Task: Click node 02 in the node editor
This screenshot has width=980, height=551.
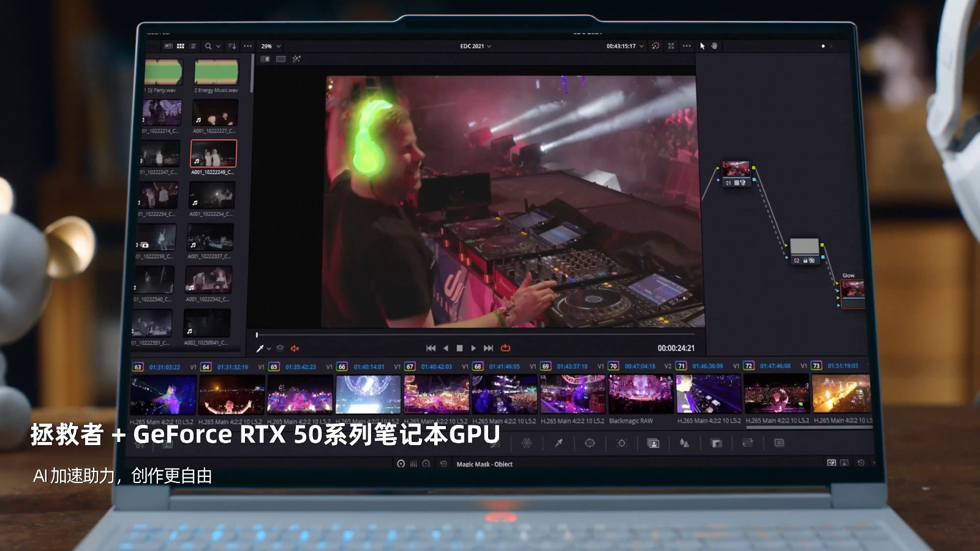Action: tap(804, 251)
